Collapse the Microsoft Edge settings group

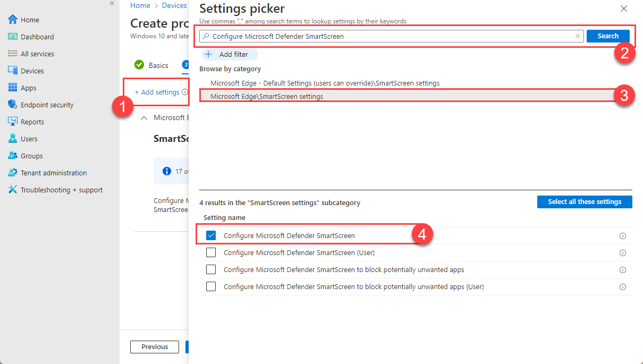[x=143, y=118]
